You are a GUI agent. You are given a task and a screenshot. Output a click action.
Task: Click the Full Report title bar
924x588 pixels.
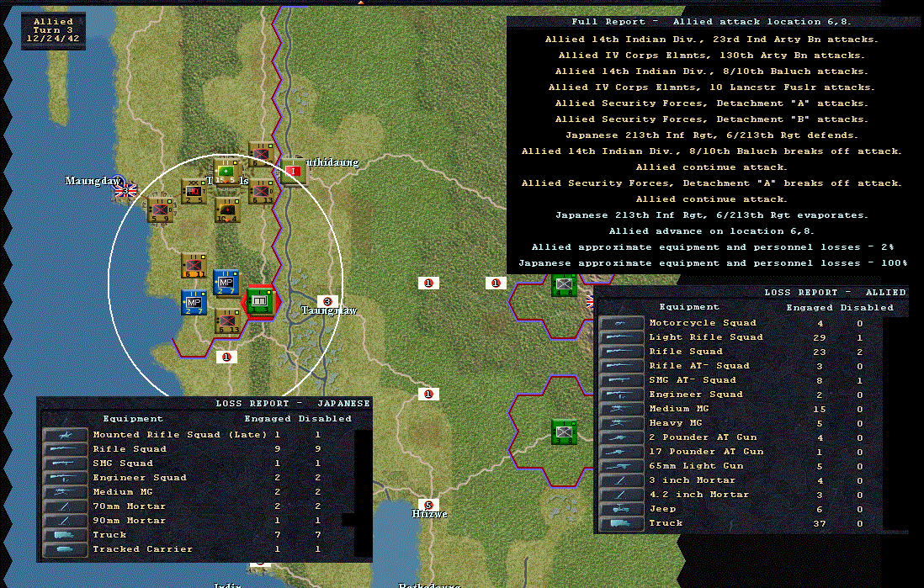click(712, 22)
